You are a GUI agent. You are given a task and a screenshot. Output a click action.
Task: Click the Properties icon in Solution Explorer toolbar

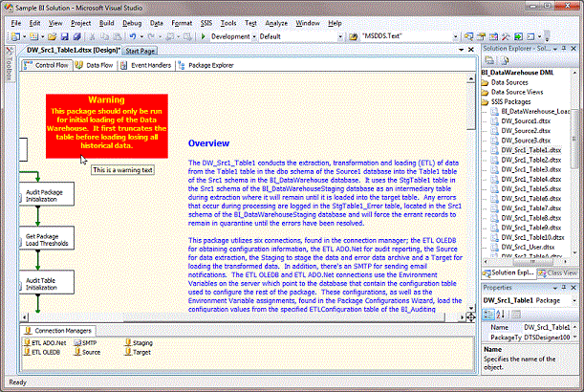(x=489, y=60)
